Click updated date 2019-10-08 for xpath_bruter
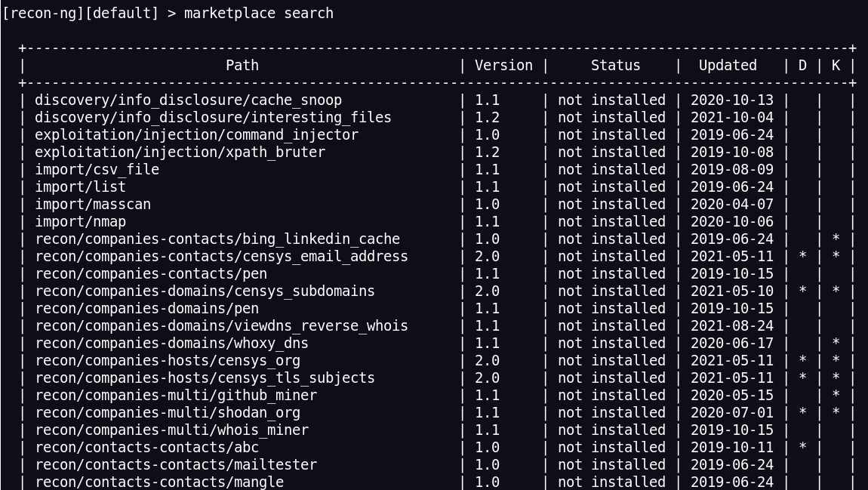 (732, 153)
